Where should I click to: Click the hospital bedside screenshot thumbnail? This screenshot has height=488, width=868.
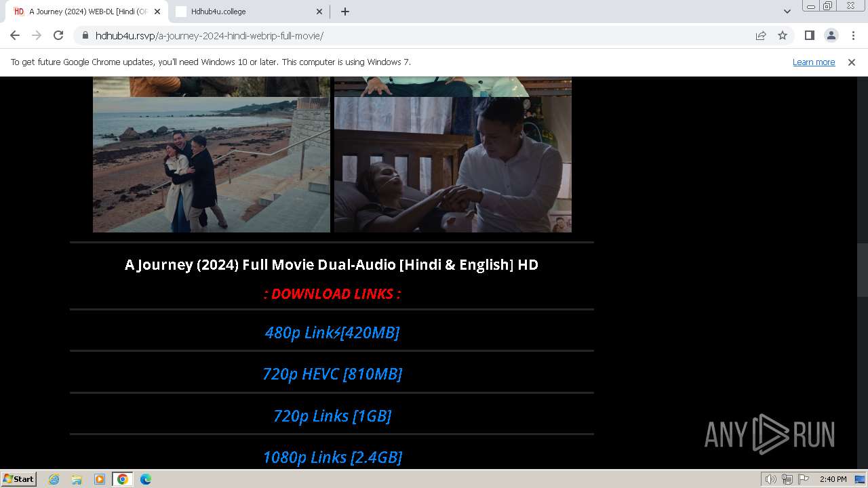(453, 165)
